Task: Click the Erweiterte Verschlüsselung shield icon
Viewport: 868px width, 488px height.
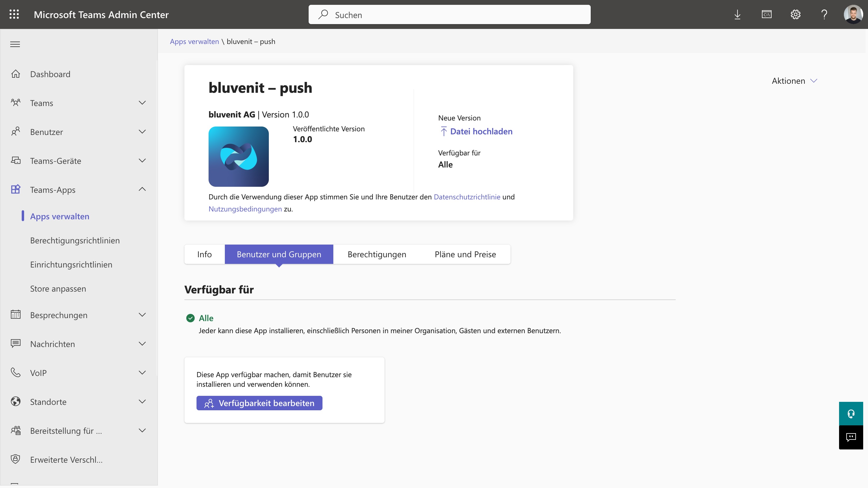Action: tap(15, 459)
